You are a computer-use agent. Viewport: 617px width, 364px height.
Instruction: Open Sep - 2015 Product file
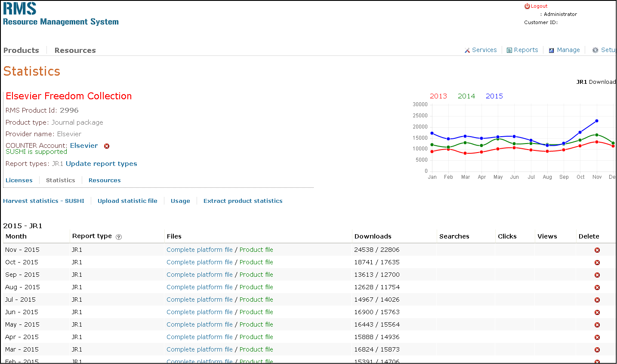256,275
